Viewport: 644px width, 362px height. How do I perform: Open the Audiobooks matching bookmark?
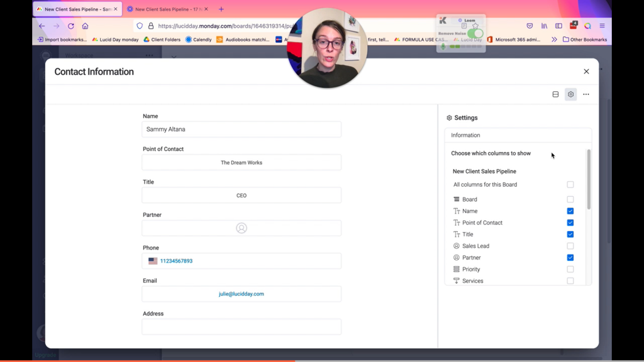[x=243, y=40]
